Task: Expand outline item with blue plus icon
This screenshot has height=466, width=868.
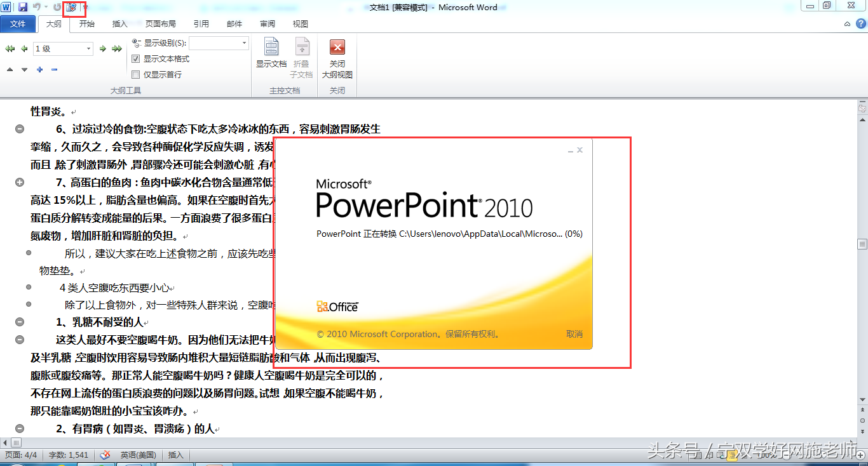Action: coord(39,69)
